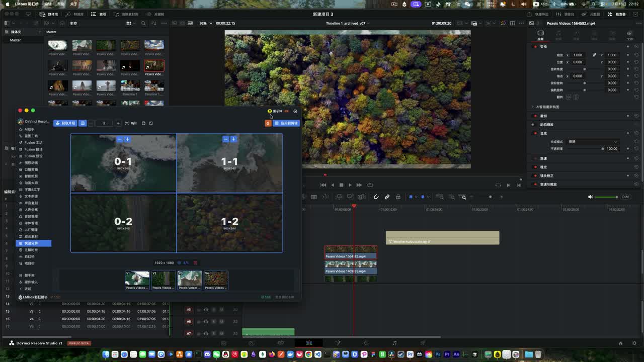The width and height of the screenshot is (644, 362).
Task: Open the viewer zoom 92% dropdown
Action: (205, 23)
